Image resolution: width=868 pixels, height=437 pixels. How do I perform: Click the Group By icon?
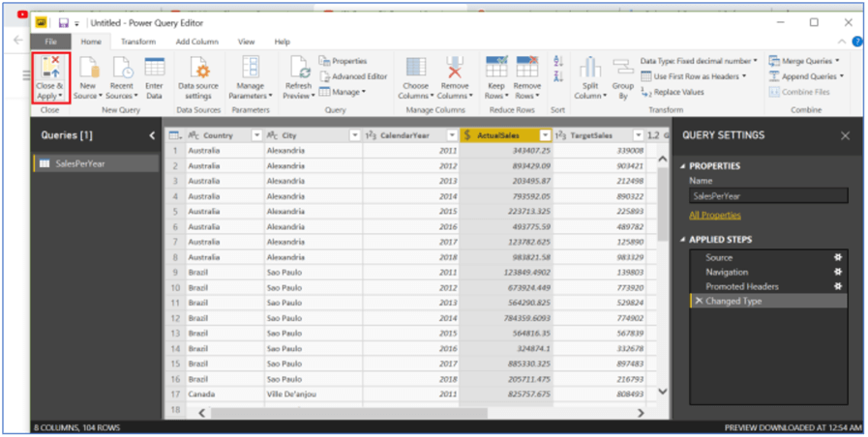point(622,70)
